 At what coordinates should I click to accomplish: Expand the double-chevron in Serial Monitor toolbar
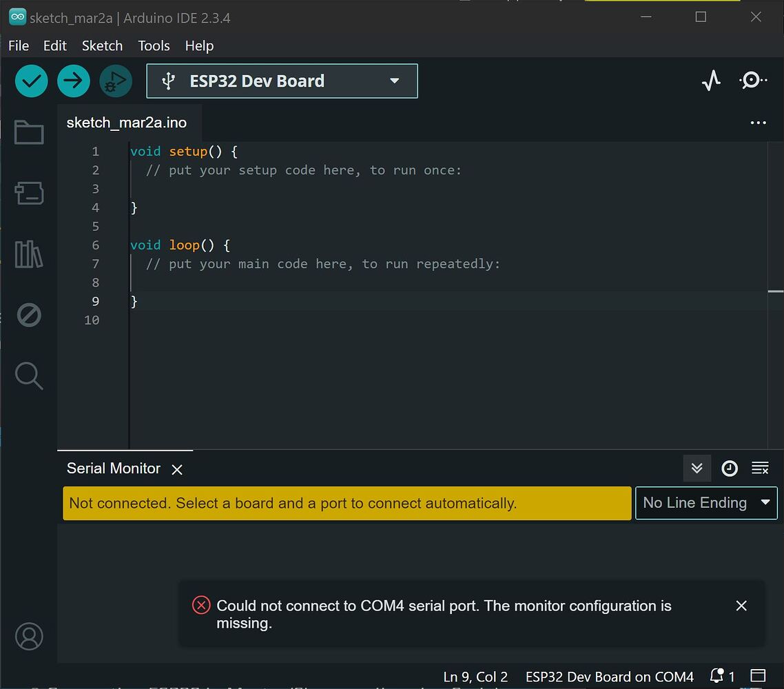(x=697, y=468)
